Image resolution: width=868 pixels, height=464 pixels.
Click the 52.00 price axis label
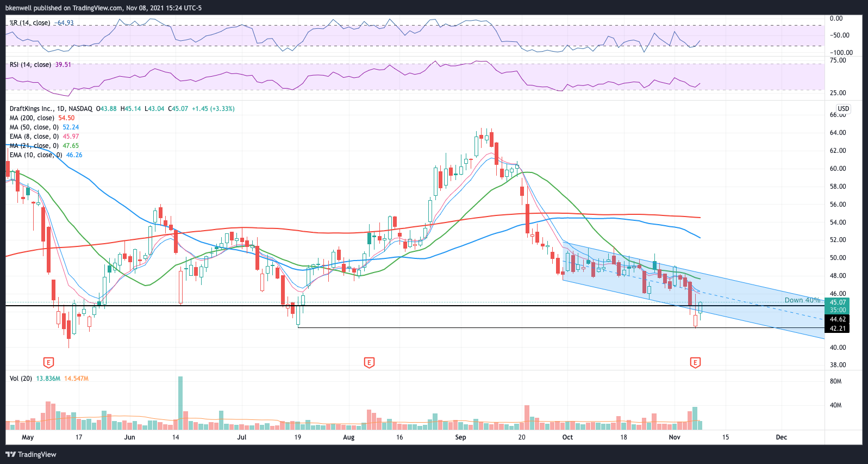[838, 240]
